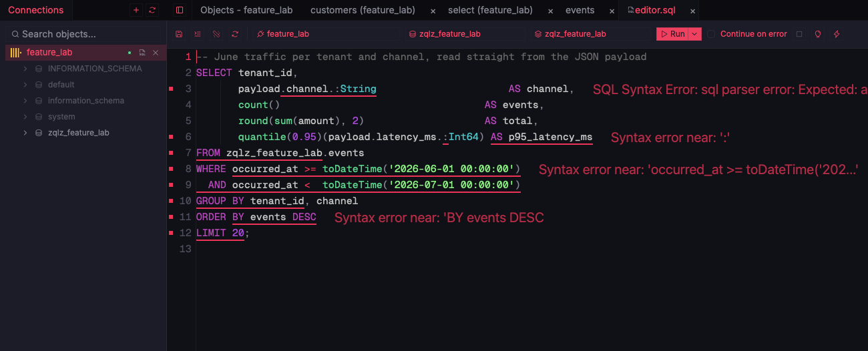Expand the INFORMATION_SCHEMA tree node
Screen dimensions: 868x351
(x=25, y=69)
